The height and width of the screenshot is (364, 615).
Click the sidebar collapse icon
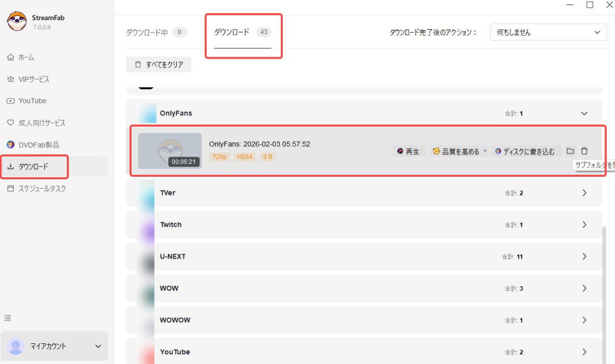pyautogui.click(x=8, y=318)
